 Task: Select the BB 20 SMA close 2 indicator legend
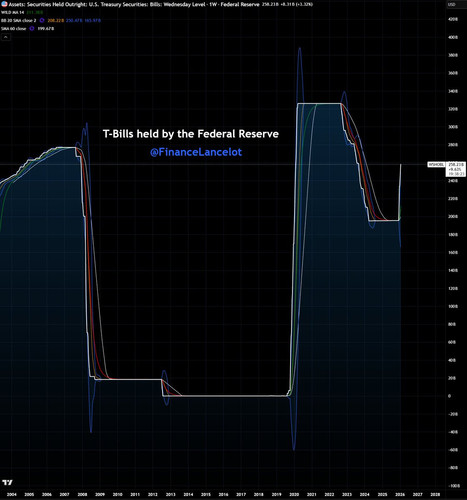(x=19, y=20)
